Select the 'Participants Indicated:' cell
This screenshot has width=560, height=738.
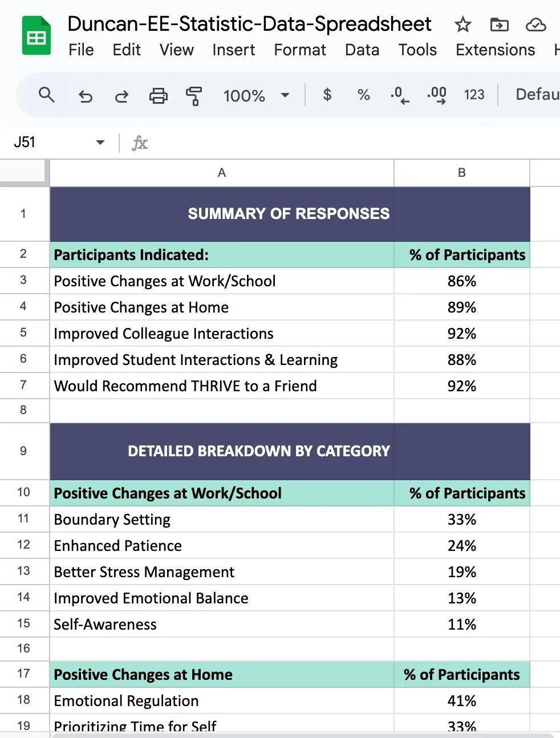pos(222,255)
